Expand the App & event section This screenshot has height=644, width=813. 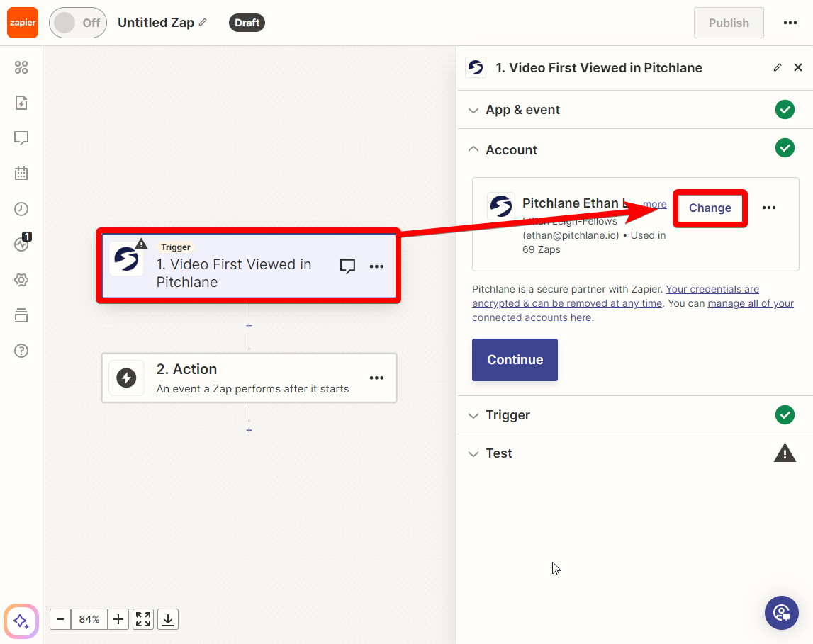tap(634, 110)
